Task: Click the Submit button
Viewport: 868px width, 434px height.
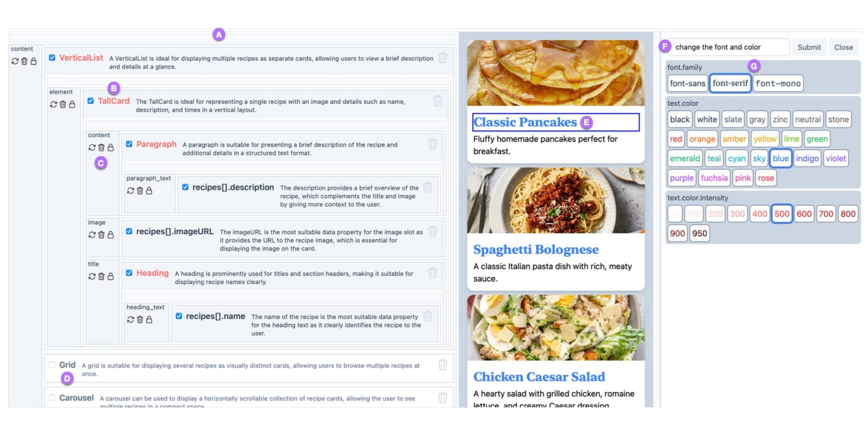Action: tap(809, 47)
